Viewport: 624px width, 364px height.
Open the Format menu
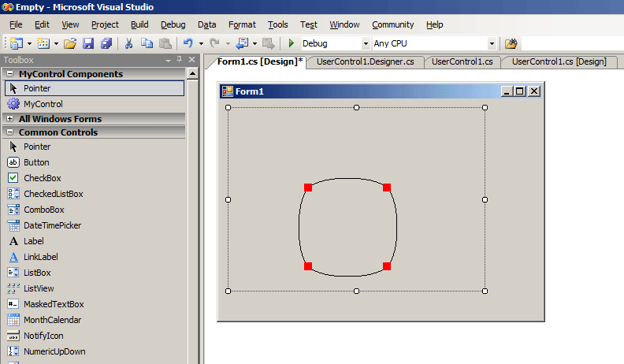click(242, 24)
